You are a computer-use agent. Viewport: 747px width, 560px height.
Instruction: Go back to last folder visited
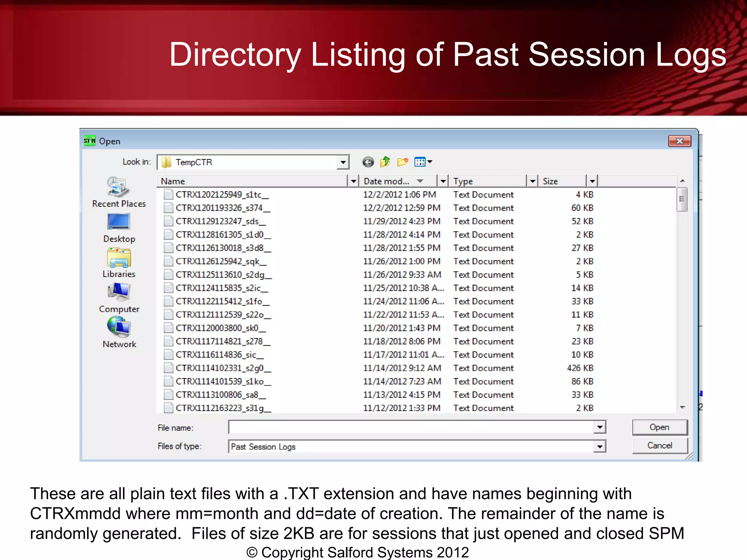(368, 162)
